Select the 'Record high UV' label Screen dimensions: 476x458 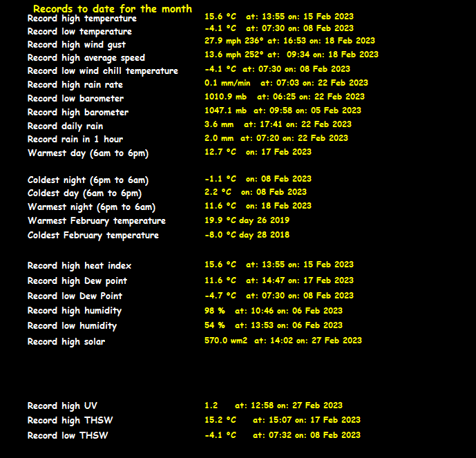coord(62,406)
